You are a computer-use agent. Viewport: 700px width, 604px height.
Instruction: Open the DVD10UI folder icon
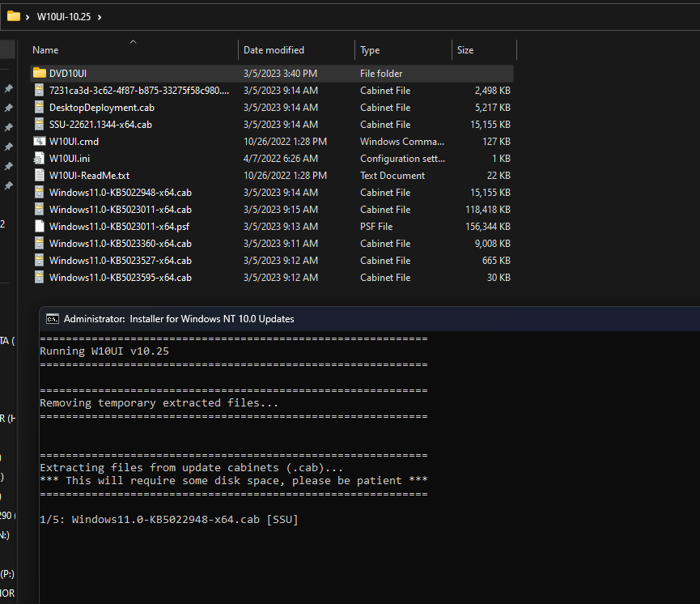click(x=40, y=73)
